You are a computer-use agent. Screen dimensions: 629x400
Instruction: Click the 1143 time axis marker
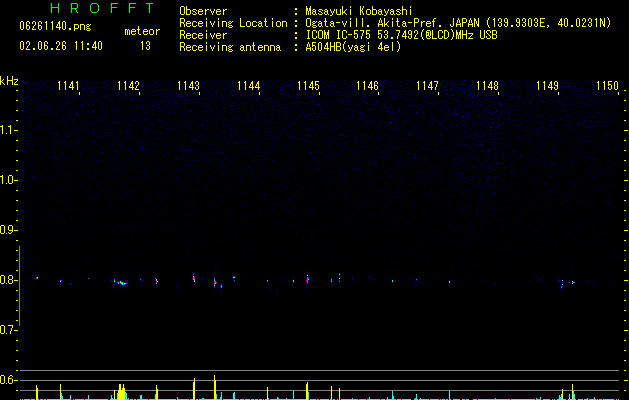pyautogui.click(x=188, y=85)
